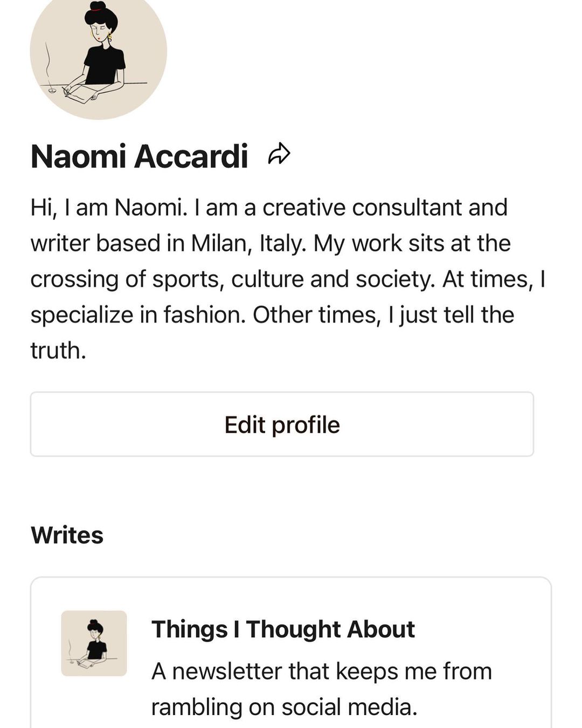Click the word Milan in the bio

point(219,243)
